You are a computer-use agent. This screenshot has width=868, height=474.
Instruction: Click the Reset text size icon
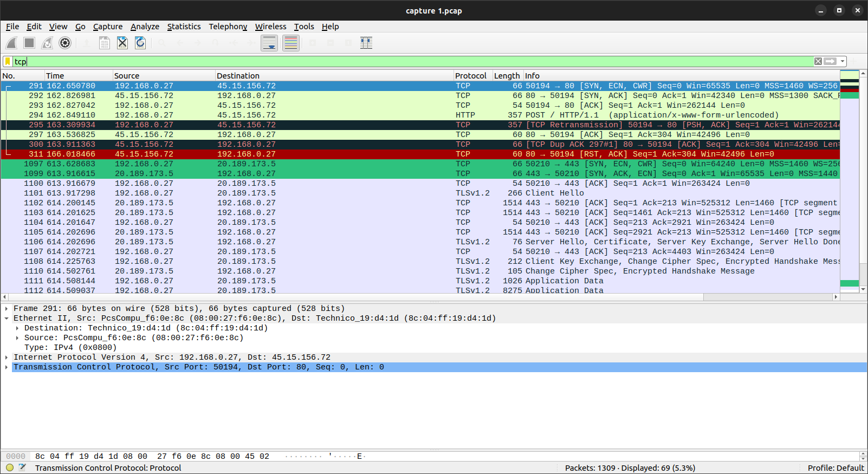(348, 43)
